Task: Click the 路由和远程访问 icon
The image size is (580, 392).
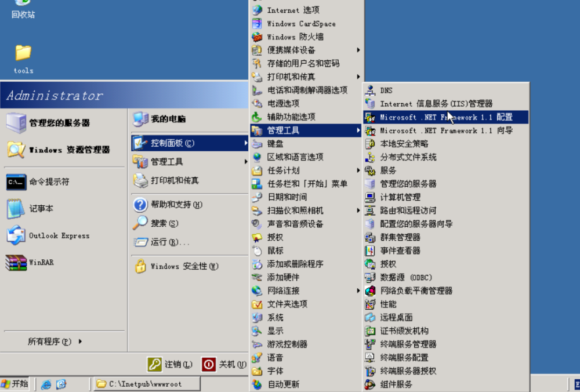Action: 370,210
